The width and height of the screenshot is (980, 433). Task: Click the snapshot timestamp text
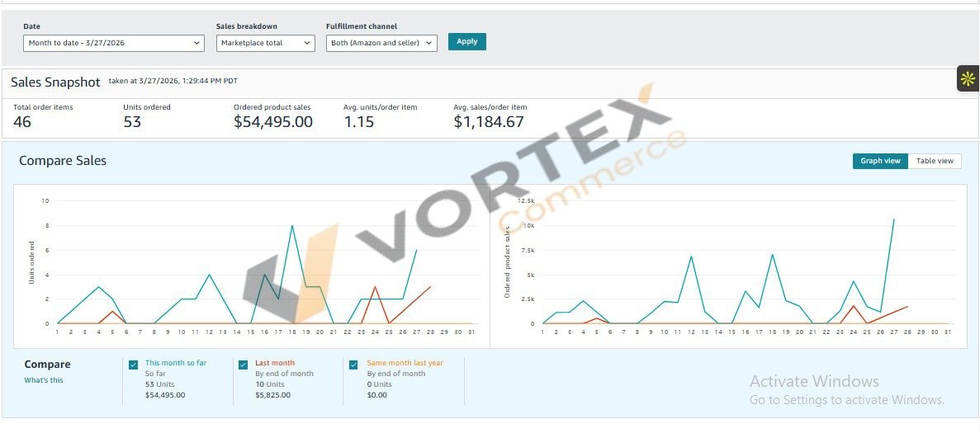[173, 81]
